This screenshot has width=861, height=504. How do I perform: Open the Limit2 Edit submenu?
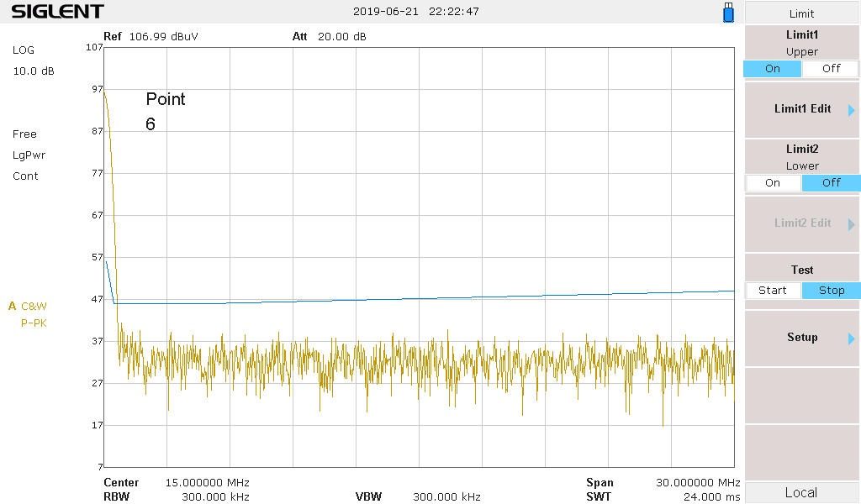pos(802,223)
